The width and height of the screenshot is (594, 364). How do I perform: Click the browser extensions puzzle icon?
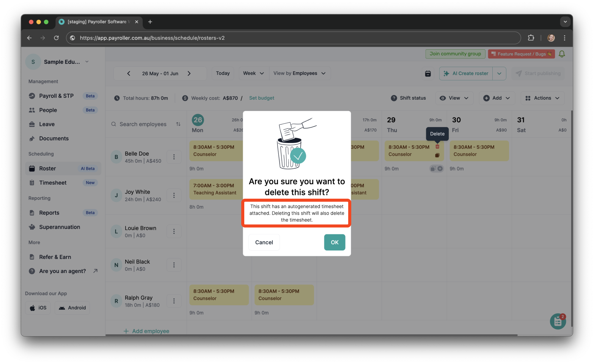click(531, 38)
